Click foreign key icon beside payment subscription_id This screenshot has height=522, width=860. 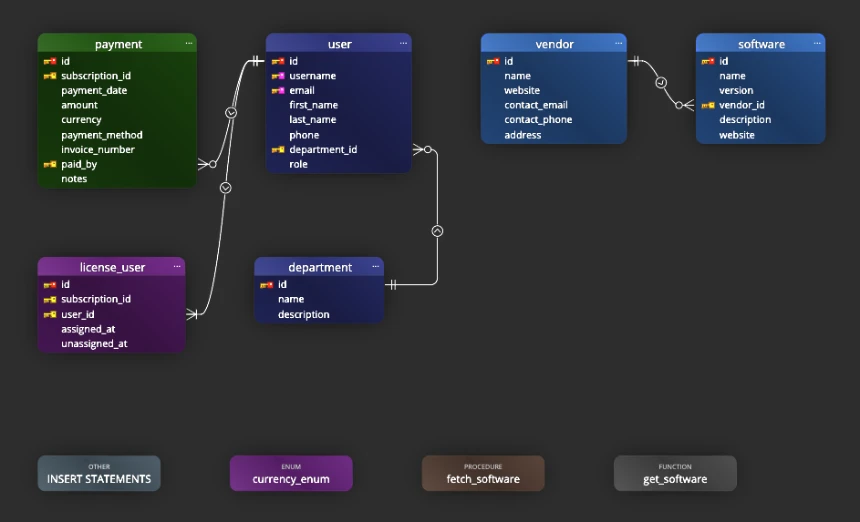point(50,76)
